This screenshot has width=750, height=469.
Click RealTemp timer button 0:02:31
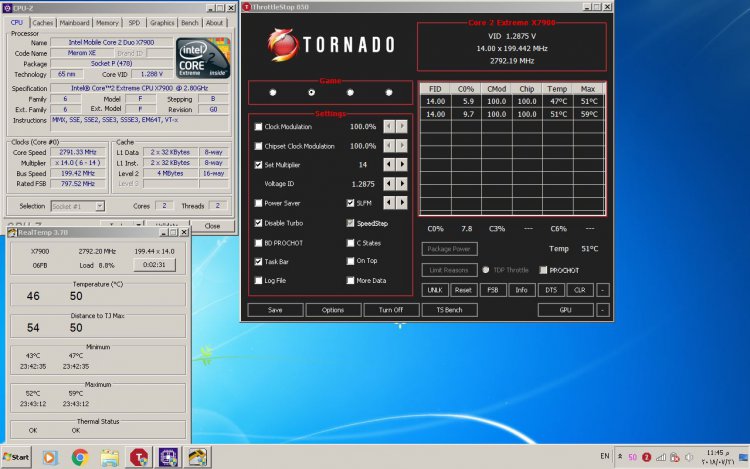pos(154,265)
